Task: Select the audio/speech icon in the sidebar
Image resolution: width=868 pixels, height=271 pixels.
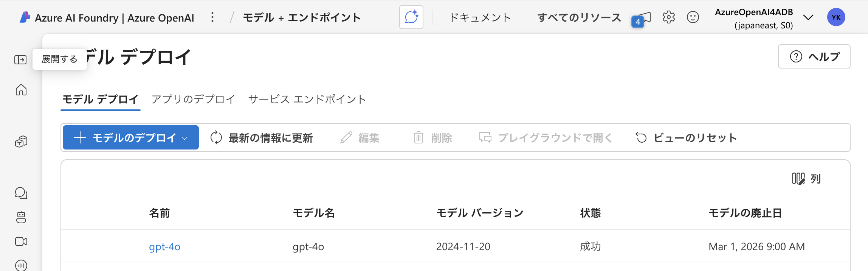Action: pyautogui.click(x=21, y=265)
